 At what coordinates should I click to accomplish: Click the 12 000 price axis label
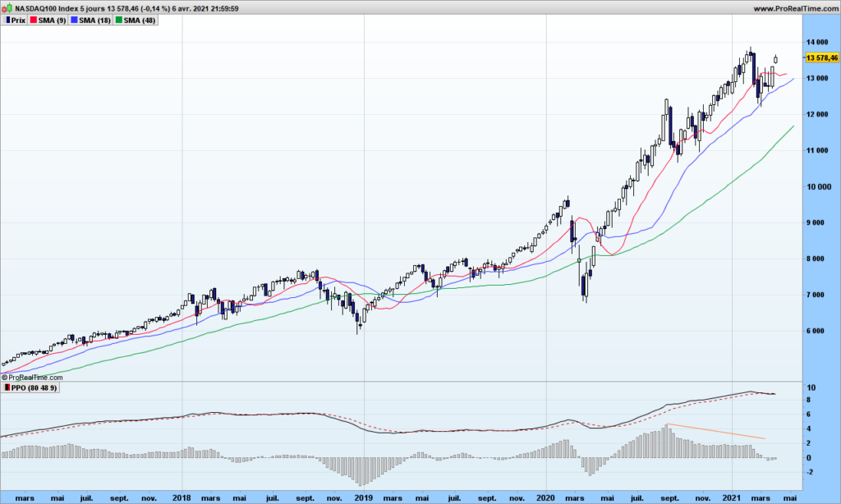pyautogui.click(x=817, y=115)
